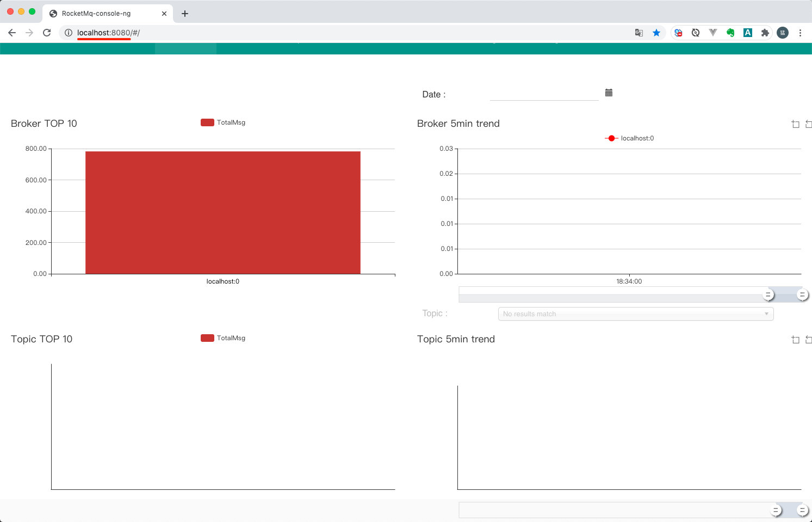Click the Broker TOP 10 heading
Viewport: 812px width, 522px height.
click(44, 124)
